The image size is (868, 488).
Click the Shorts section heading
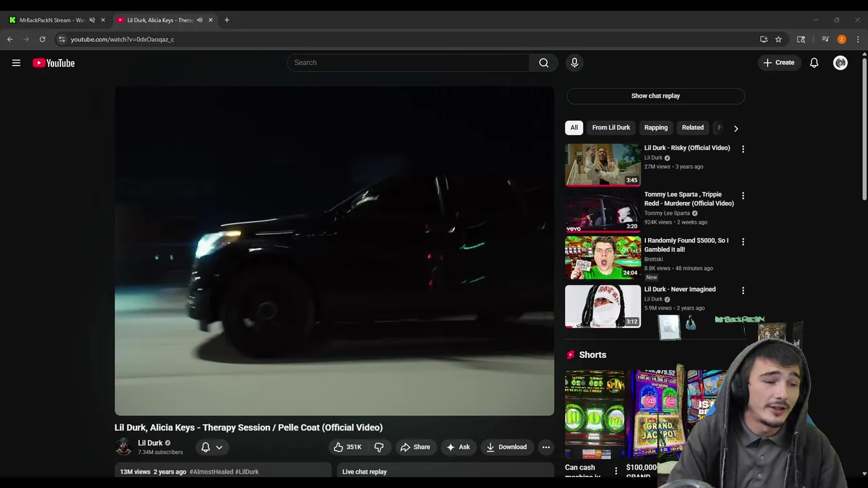593,355
